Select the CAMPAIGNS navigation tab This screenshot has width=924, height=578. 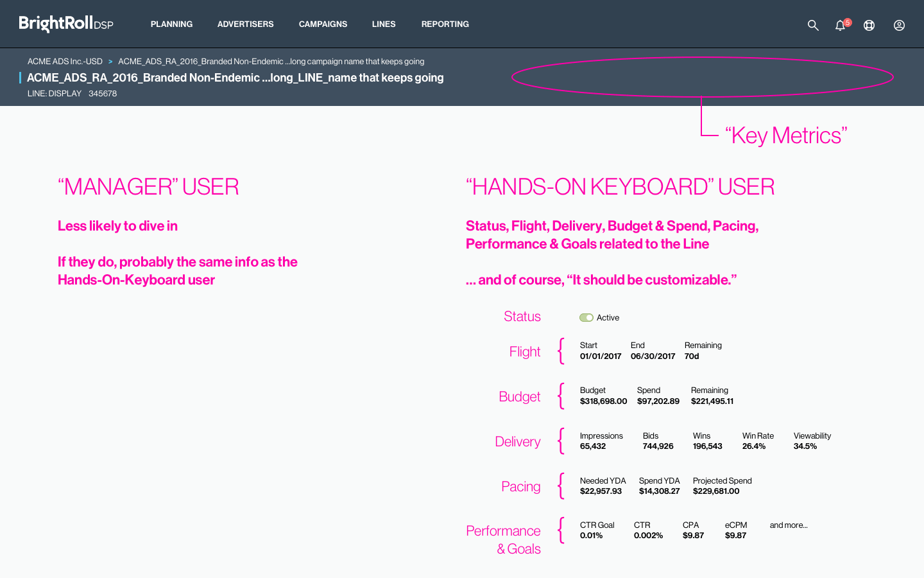(323, 24)
